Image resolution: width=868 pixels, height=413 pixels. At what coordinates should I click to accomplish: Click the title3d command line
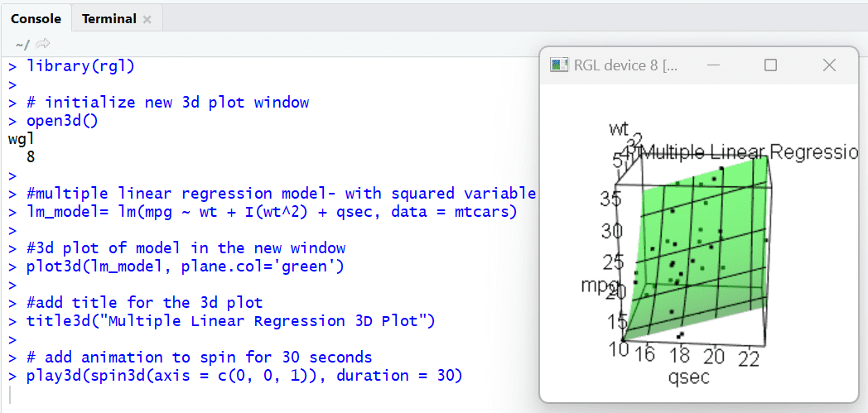[x=230, y=321]
